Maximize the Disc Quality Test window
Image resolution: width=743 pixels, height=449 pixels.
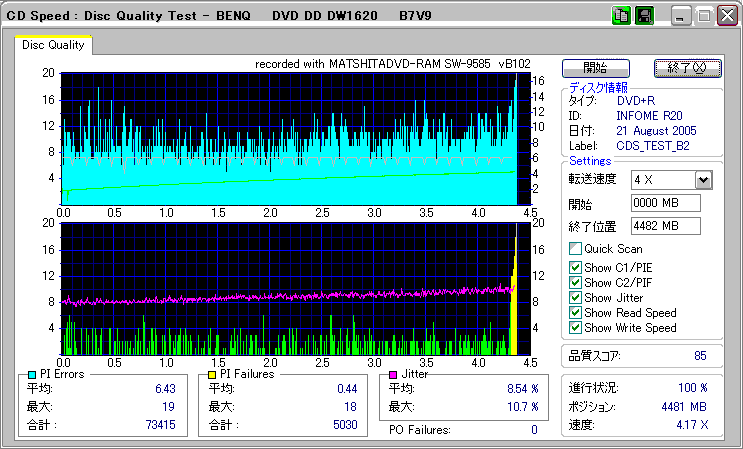[x=704, y=17]
